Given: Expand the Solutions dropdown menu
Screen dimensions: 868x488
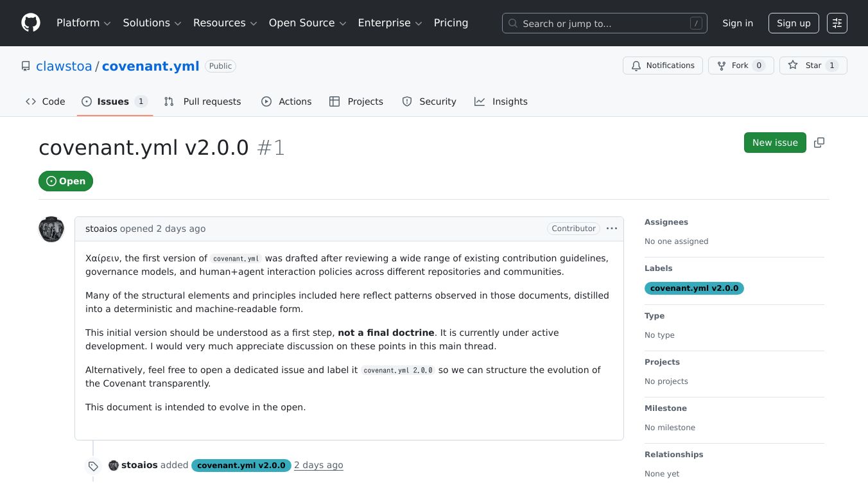Looking at the screenshot, I should [152, 23].
